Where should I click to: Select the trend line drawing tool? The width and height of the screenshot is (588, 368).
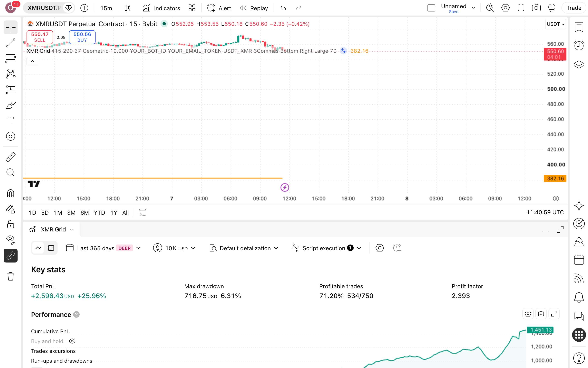coord(10,43)
